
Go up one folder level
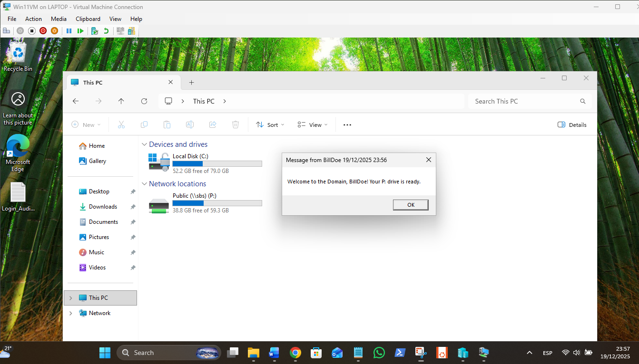click(121, 101)
